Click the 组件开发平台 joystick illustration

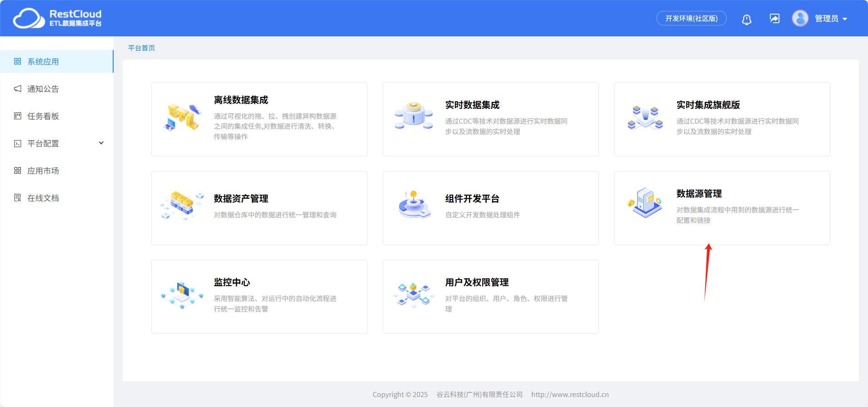(414, 205)
